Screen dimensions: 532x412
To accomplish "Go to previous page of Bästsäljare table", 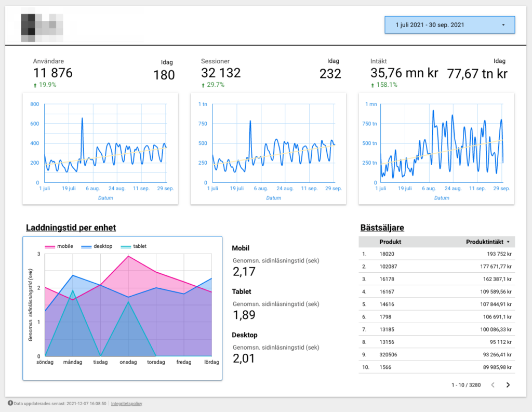I will tap(493, 385).
